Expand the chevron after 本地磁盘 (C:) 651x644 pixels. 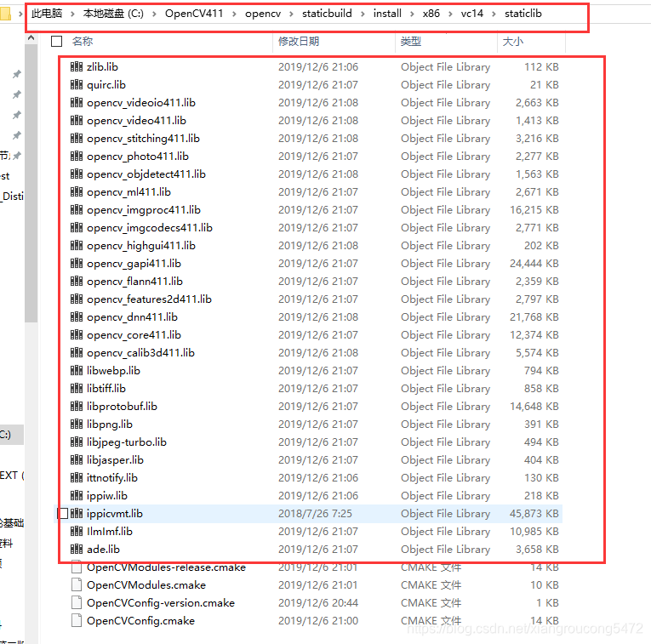[154, 14]
